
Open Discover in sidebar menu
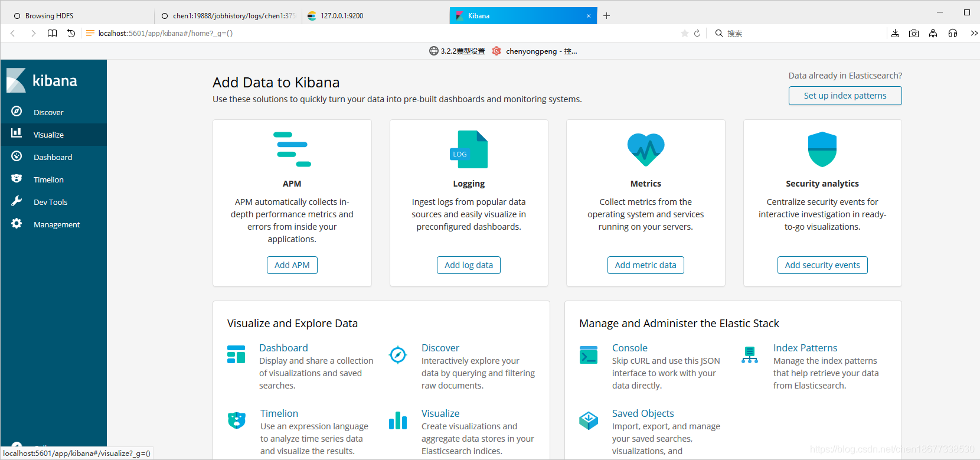pos(54,112)
